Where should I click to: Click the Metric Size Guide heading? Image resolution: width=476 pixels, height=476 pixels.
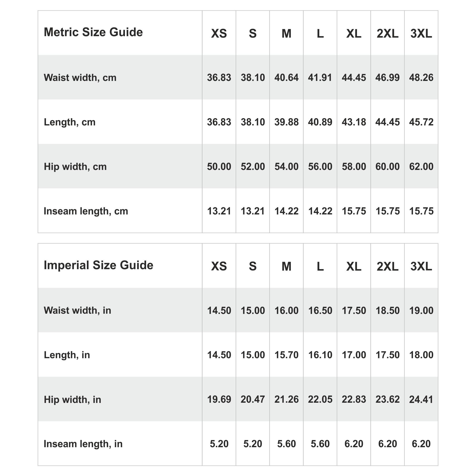93,32
